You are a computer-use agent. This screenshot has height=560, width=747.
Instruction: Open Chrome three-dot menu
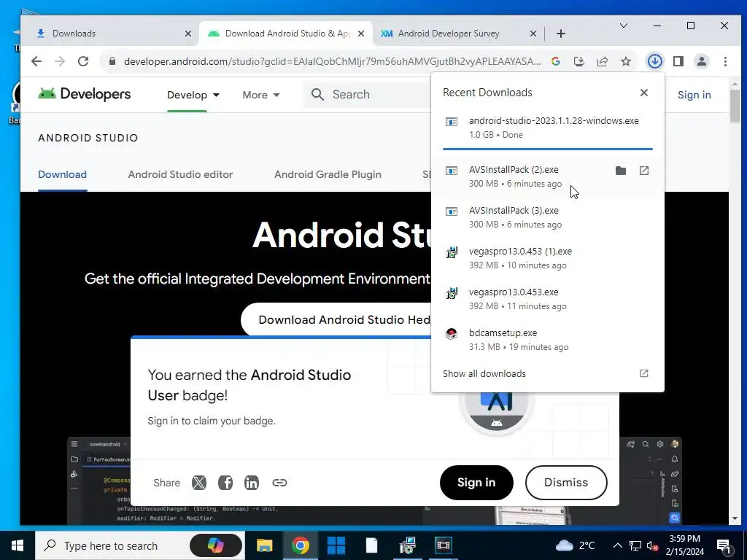(x=725, y=61)
